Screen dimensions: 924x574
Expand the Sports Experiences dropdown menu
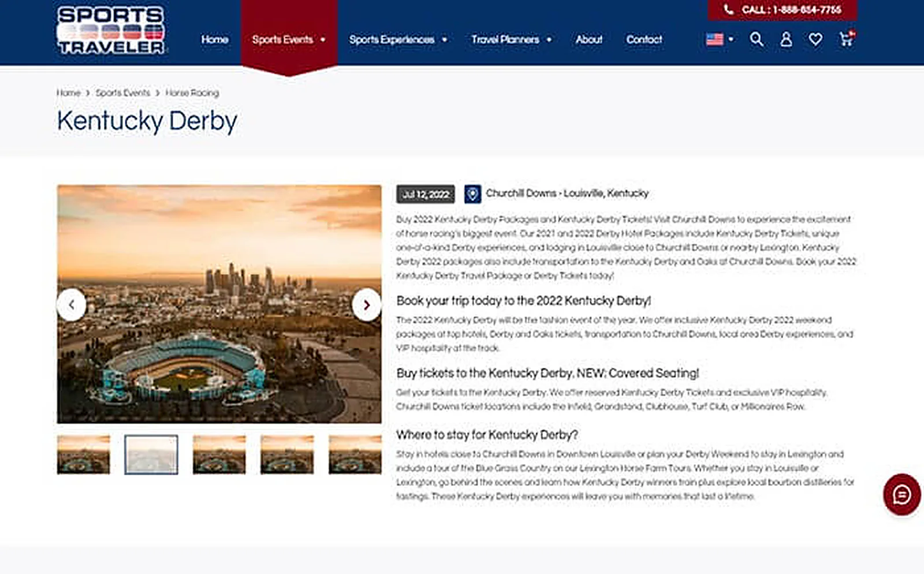pyautogui.click(x=398, y=39)
